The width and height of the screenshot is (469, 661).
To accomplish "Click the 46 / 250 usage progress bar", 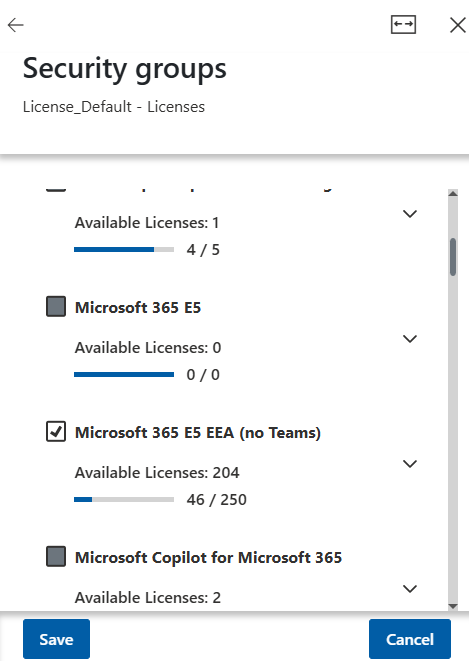I will pos(124,500).
